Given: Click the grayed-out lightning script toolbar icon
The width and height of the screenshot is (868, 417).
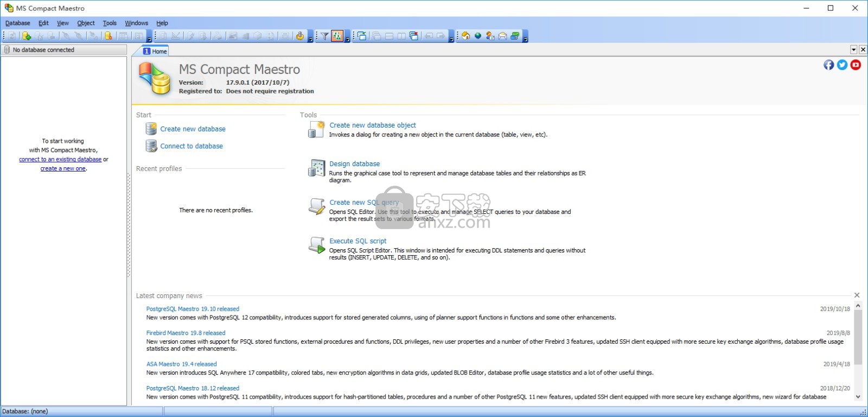Looking at the screenshot, I should pos(191,36).
